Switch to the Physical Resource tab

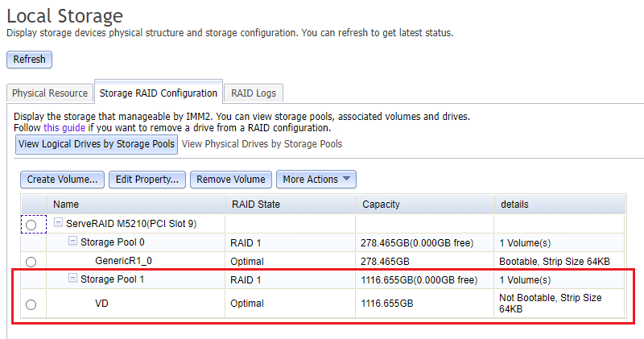coord(50,93)
